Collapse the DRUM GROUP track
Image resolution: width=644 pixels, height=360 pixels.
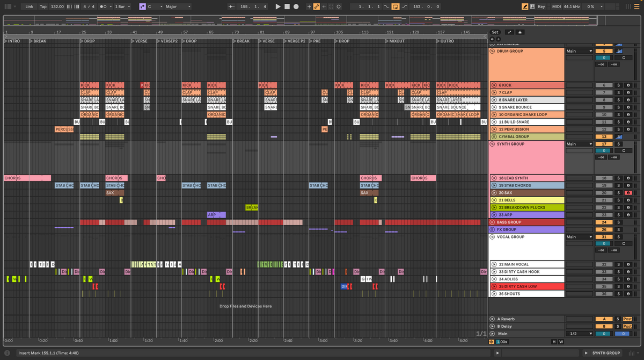pos(492,51)
